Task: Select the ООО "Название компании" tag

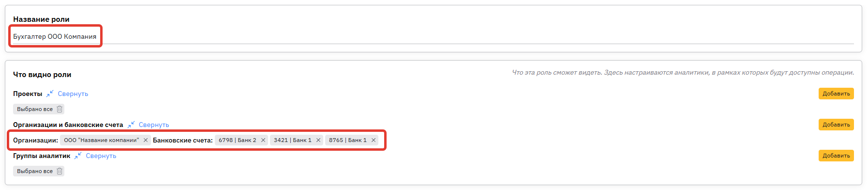Action: tap(101, 140)
